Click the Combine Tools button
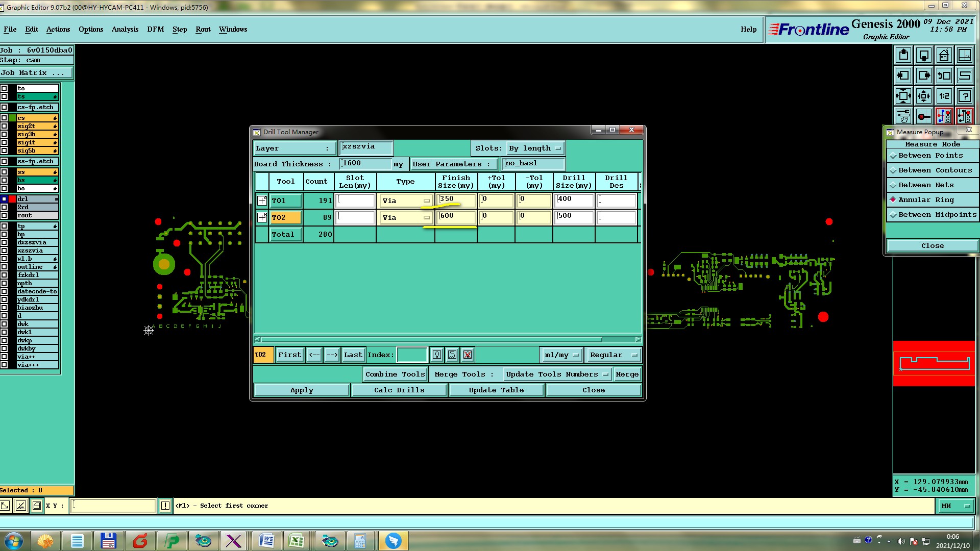The width and height of the screenshot is (980, 551). (x=395, y=374)
